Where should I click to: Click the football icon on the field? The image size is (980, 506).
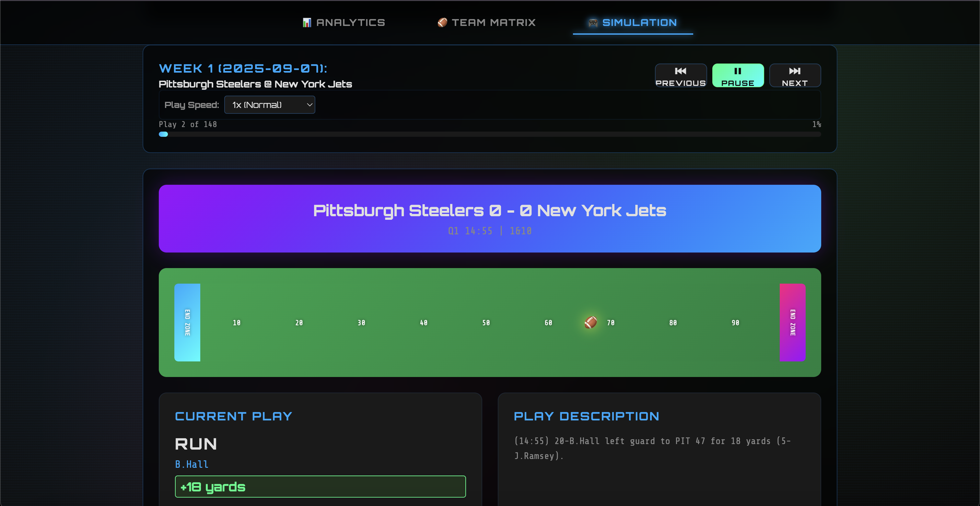point(590,322)
